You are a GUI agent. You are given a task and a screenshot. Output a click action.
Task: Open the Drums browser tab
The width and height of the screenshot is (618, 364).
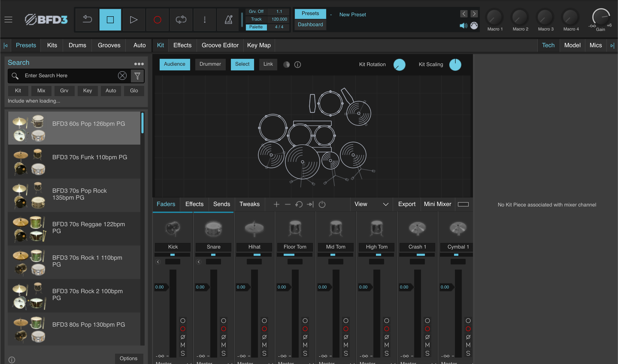77,45
